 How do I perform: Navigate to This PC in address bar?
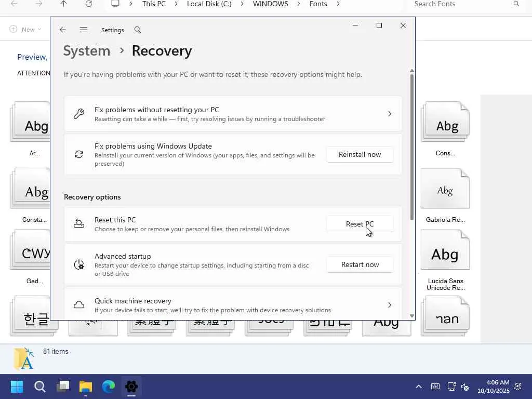154,4
